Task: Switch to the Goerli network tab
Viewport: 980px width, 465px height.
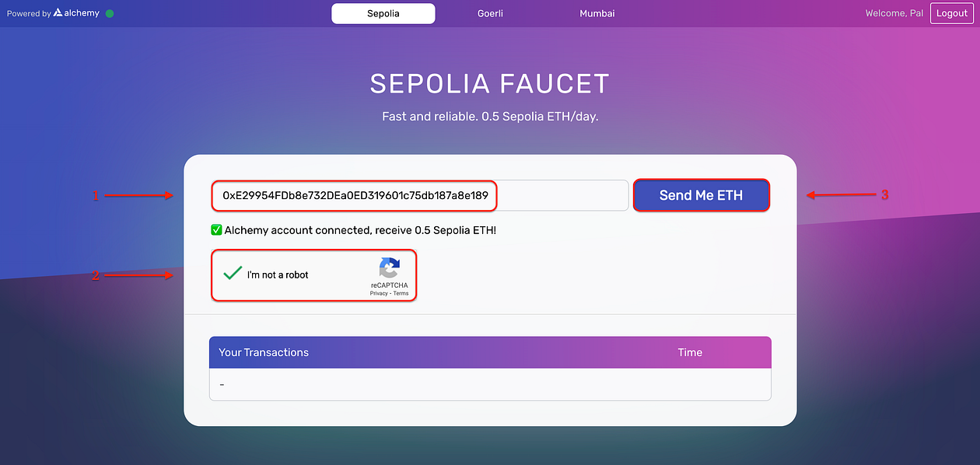Action: (x=491, y=14)
